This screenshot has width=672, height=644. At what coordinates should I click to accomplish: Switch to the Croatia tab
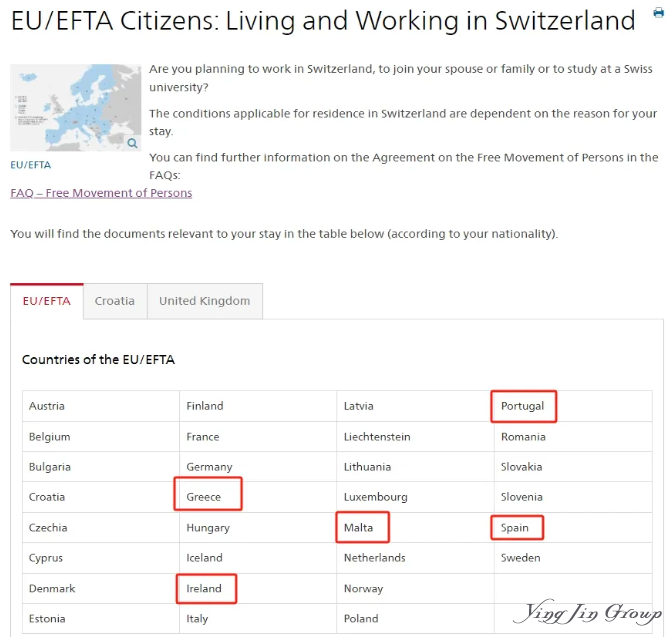pos(115,301)
